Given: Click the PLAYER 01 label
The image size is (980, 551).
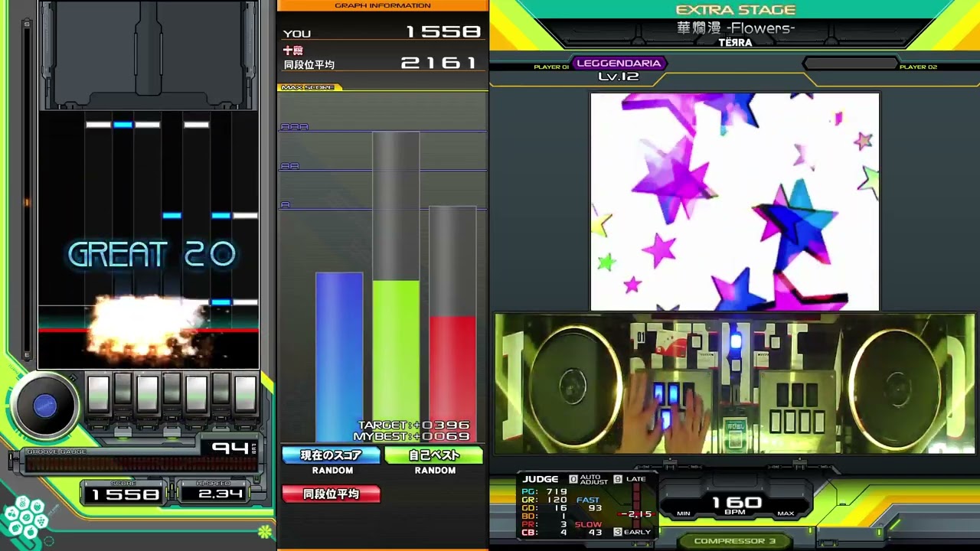Looking at the screenshot, I should coord(551,67).
